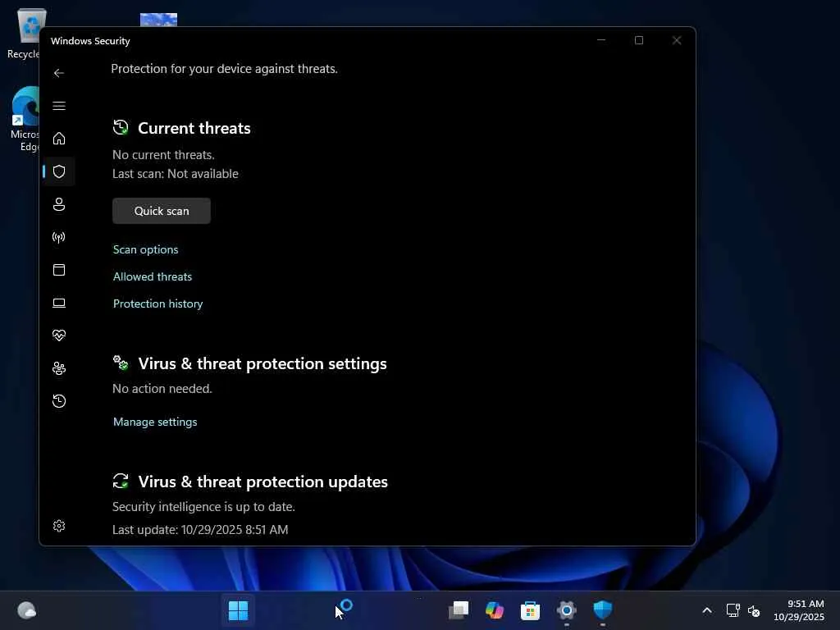Show hidden system tray icons
Image resolution: width=840 pixels, height=630 pixels.
[707, 610]
